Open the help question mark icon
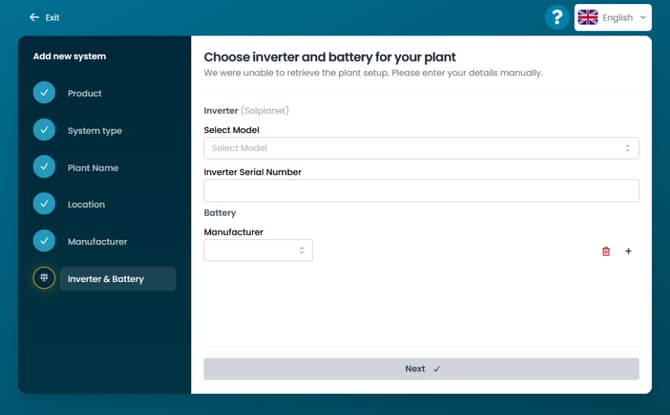 point(557,17)
